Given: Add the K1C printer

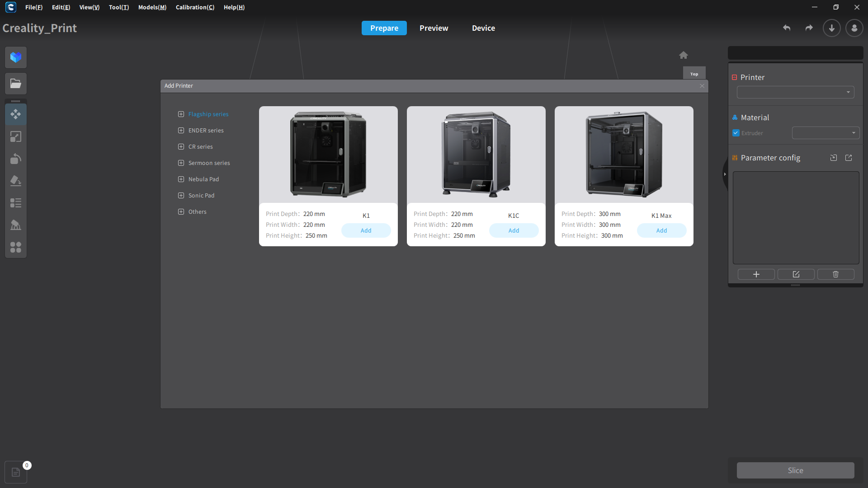Looking at the screenshot, I should click(x=514, y=230).
